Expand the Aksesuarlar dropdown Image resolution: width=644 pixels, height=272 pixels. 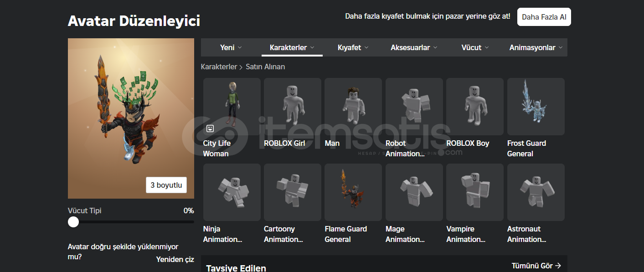click(x=414, y=47)
